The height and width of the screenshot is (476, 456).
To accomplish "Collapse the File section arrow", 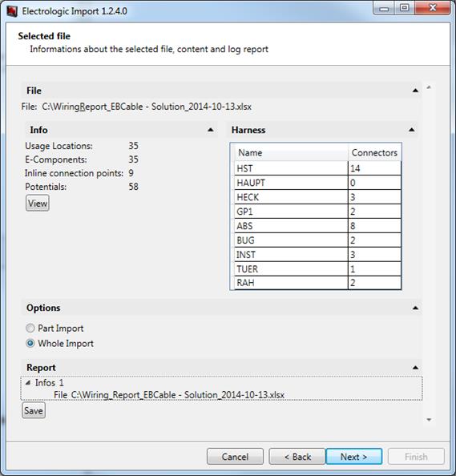I will (x=415, y=91).
